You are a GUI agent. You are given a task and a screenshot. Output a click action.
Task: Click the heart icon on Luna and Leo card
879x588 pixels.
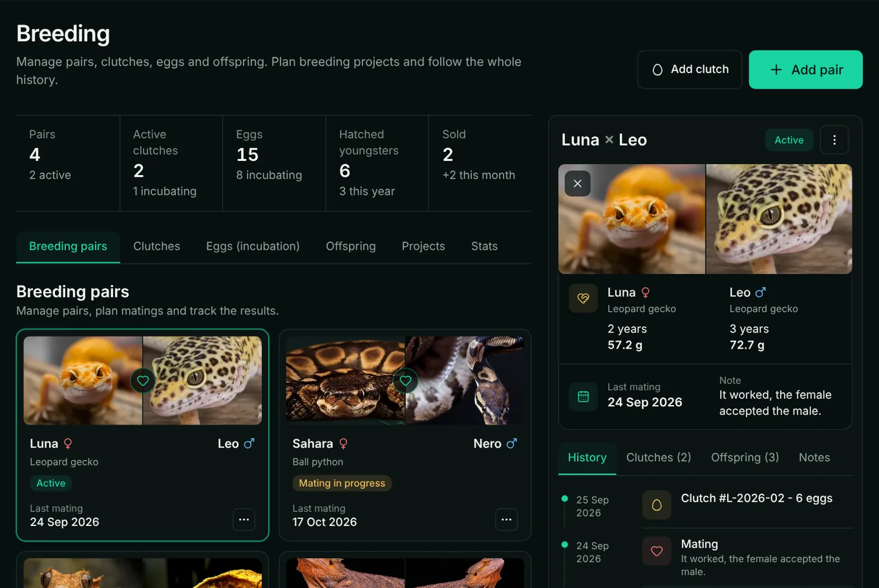click(143, 380)
